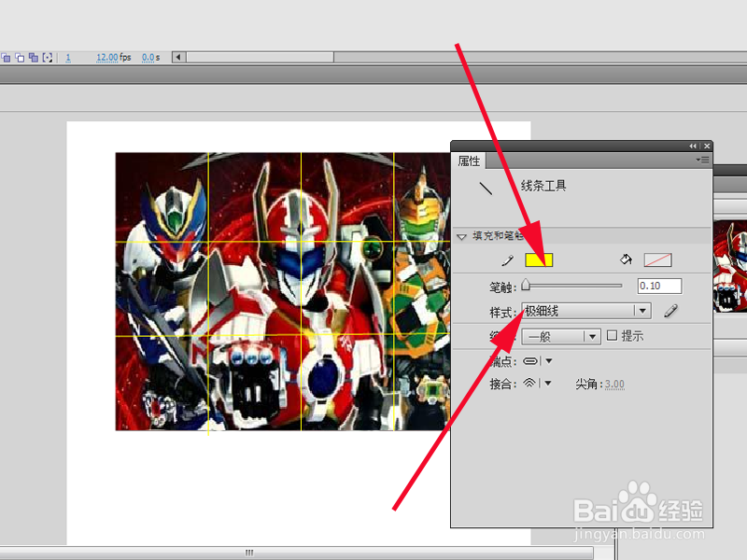Screen dimensions: 747x560
Task: Open the yellow stroke color swatch
Action: [539, 260]
